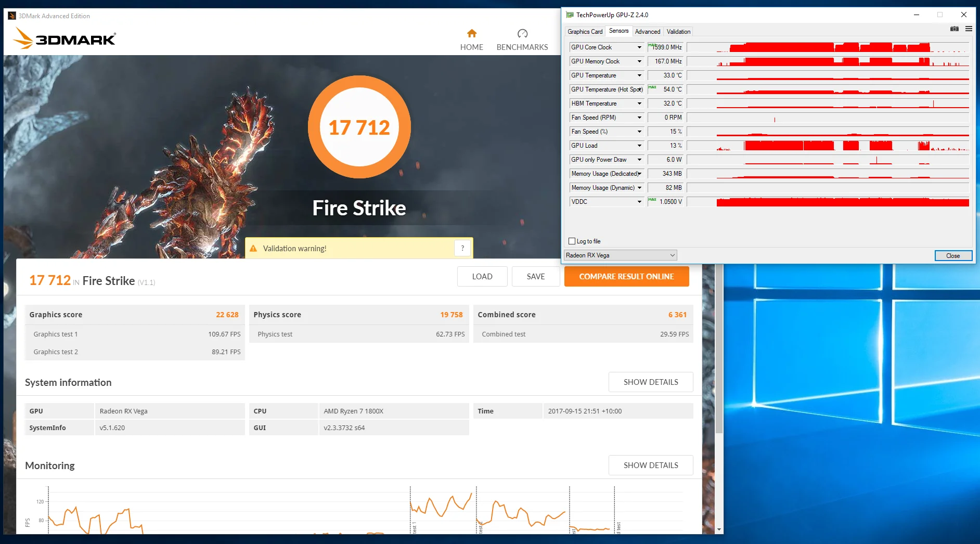This screenshot has width=980, height=544.
Task: Click the 17 712 score circle
Action: coord(359,127)
